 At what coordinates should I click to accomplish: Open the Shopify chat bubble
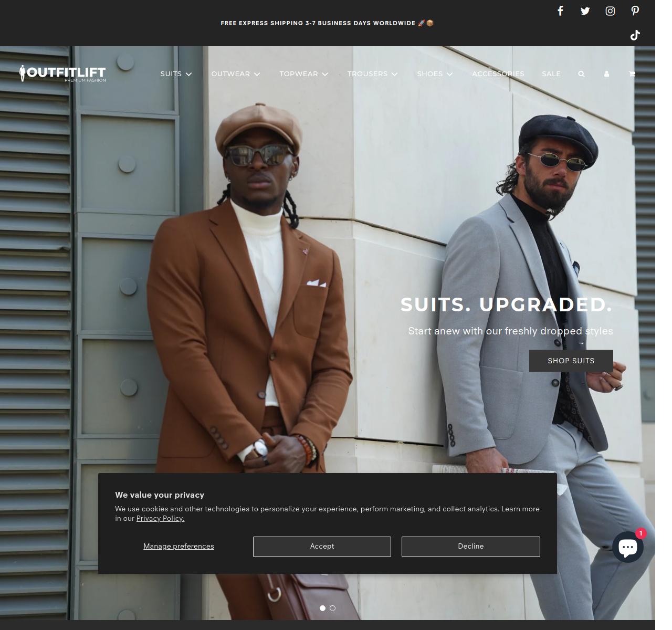coord(627,547)
